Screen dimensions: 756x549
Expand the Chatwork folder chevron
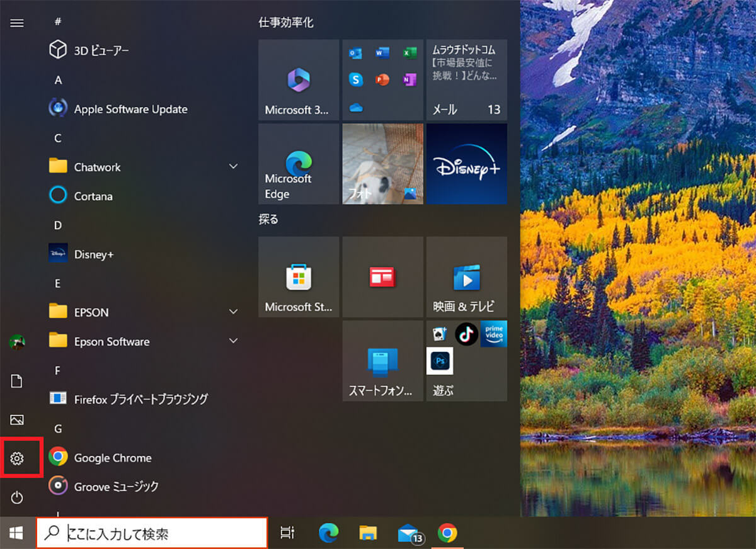[x=234, y=167]
